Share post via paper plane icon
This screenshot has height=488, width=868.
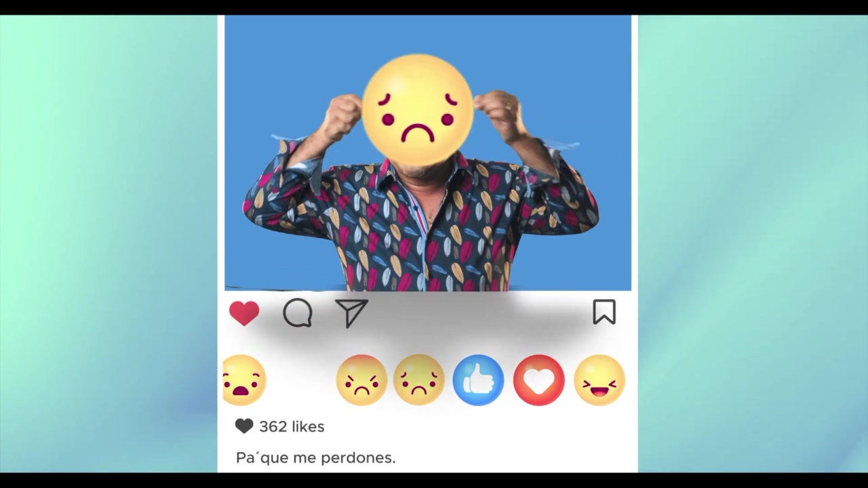351,313
